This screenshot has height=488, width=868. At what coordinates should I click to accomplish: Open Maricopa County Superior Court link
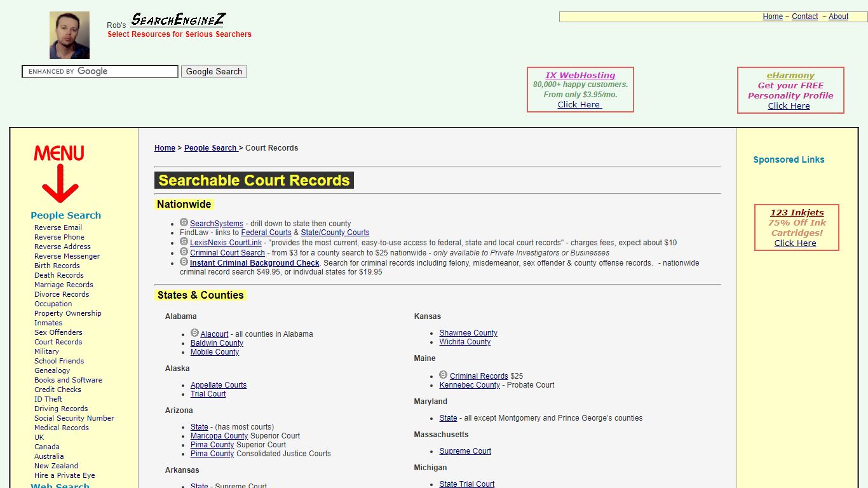click(219, 436)
